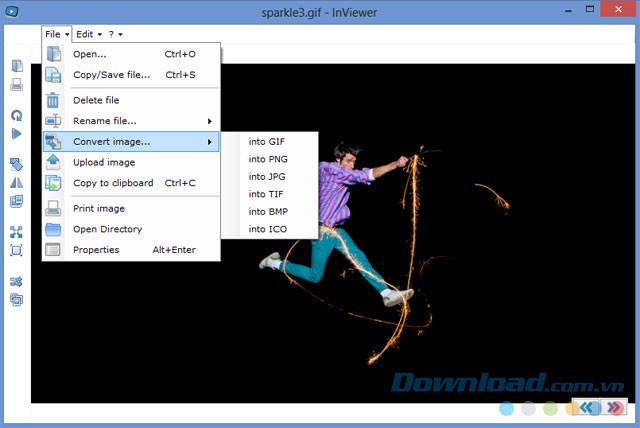Viewport: 640px width, 428px height.
Task: Select Upload image from File menu
Action: coord(104,162)
